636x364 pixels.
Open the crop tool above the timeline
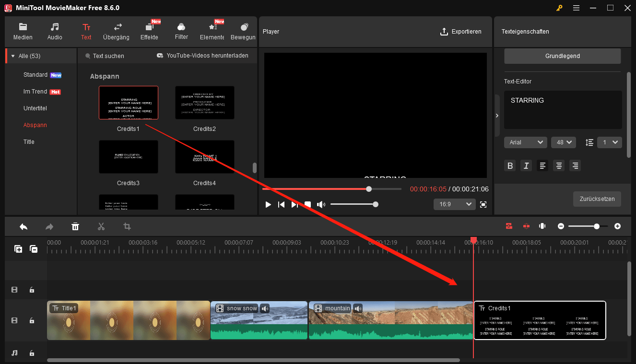127,226
